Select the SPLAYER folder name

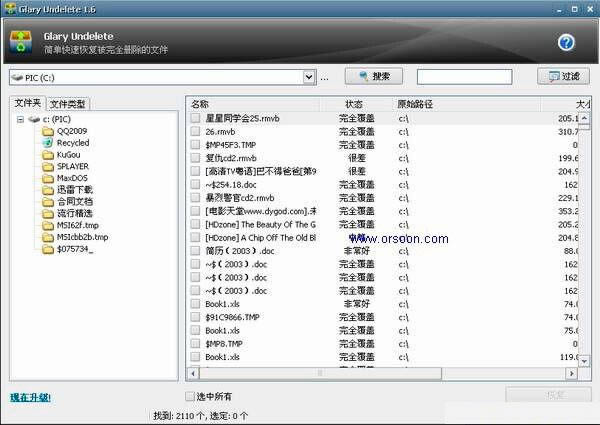[x=73, y=167]
